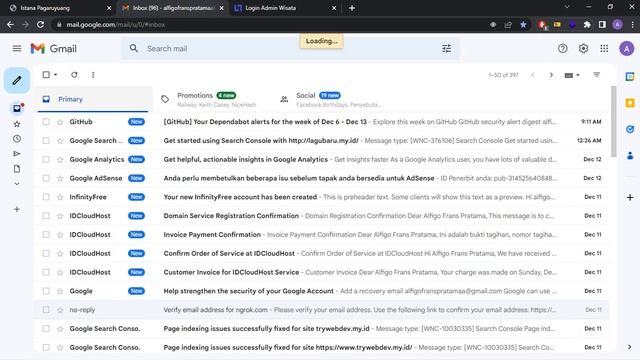Show side panel chevron at bottom right
Viewport: 640px width, 360px height.
click(x=629, y=347)
